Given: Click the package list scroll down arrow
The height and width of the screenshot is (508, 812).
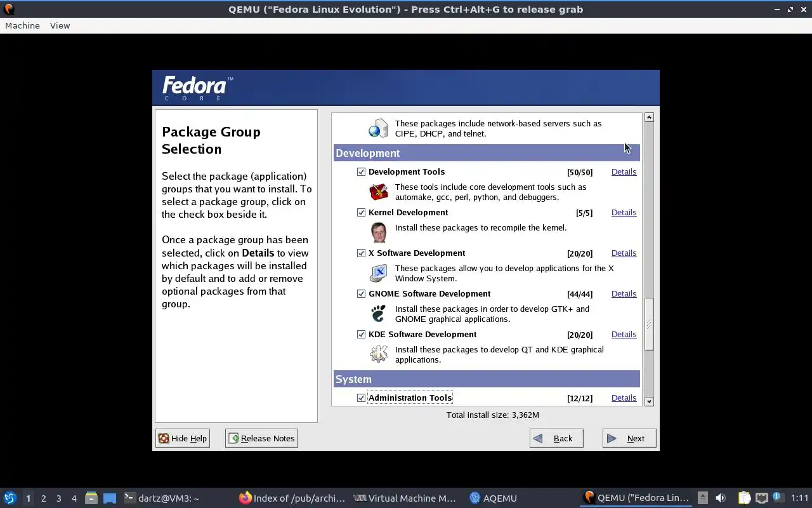Looking at the screenshot, I should (649, 401).
